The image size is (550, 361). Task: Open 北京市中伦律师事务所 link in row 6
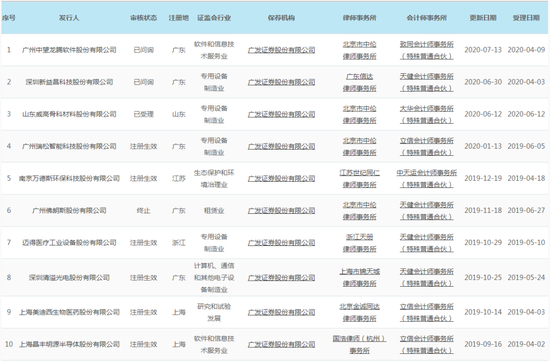click(360, 210)
